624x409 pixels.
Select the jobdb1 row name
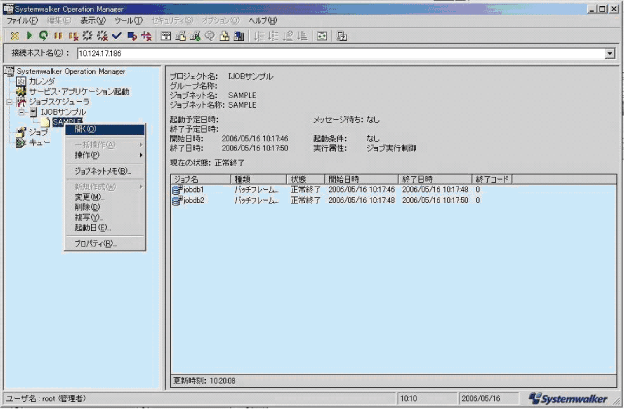click(x=193, y=190)
